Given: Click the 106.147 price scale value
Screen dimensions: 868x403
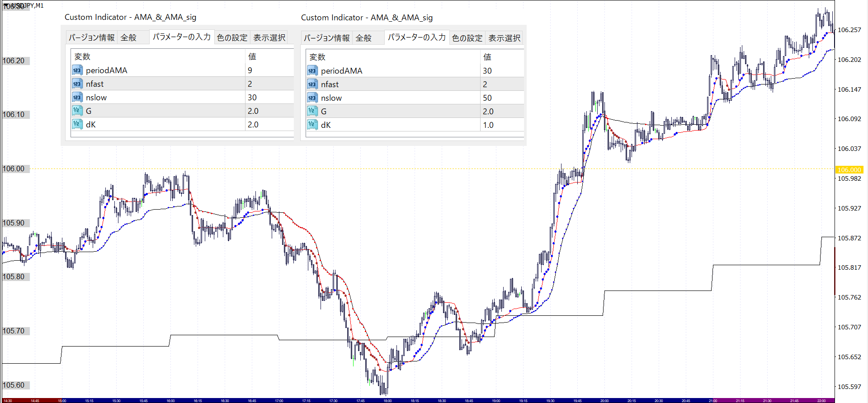Looking at the screenshot, I should pyautogui.click(x=849, y=89).
